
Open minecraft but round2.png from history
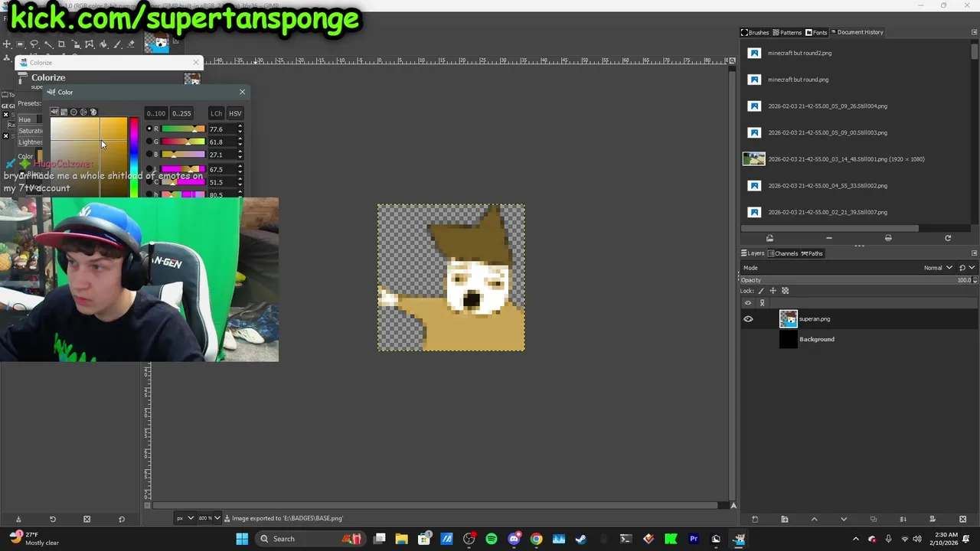click(x=799, y=53)
